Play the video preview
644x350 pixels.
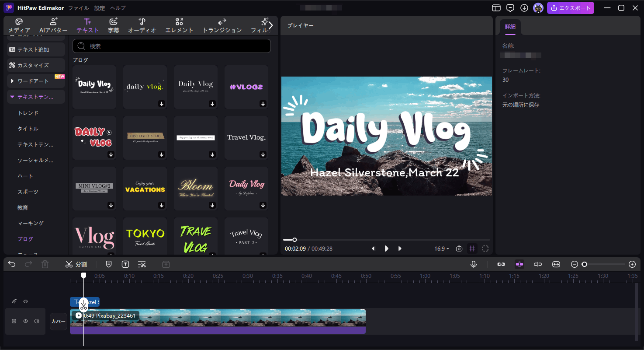coord(386,248)
